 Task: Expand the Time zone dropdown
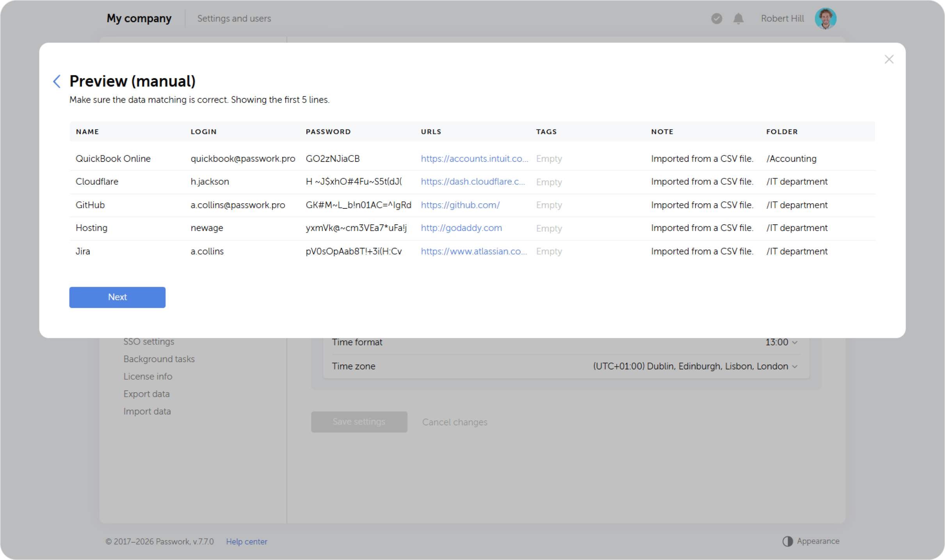coord(695,366)
